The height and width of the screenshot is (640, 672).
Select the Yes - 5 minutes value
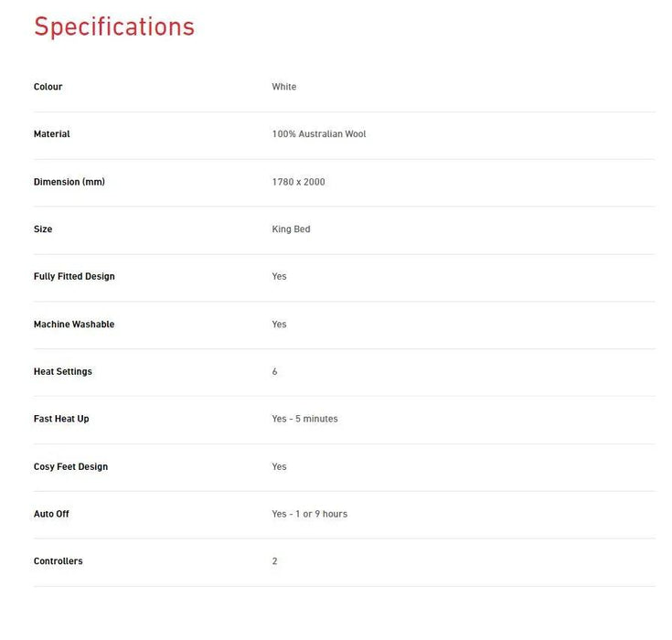point(304,419)
